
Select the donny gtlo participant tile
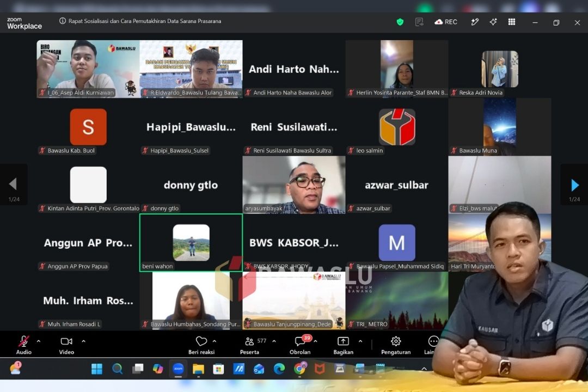click(x=191, y=185)
